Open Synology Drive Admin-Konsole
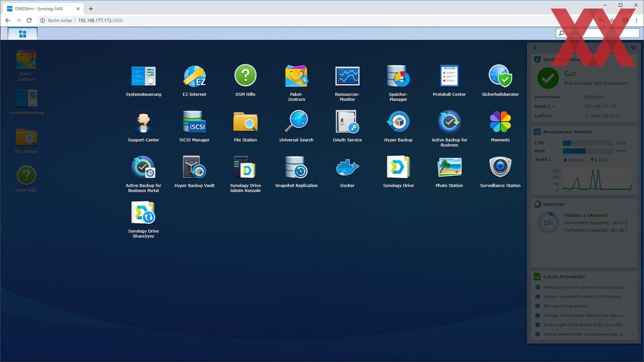 pyautogui.click(x=245, y=168)
